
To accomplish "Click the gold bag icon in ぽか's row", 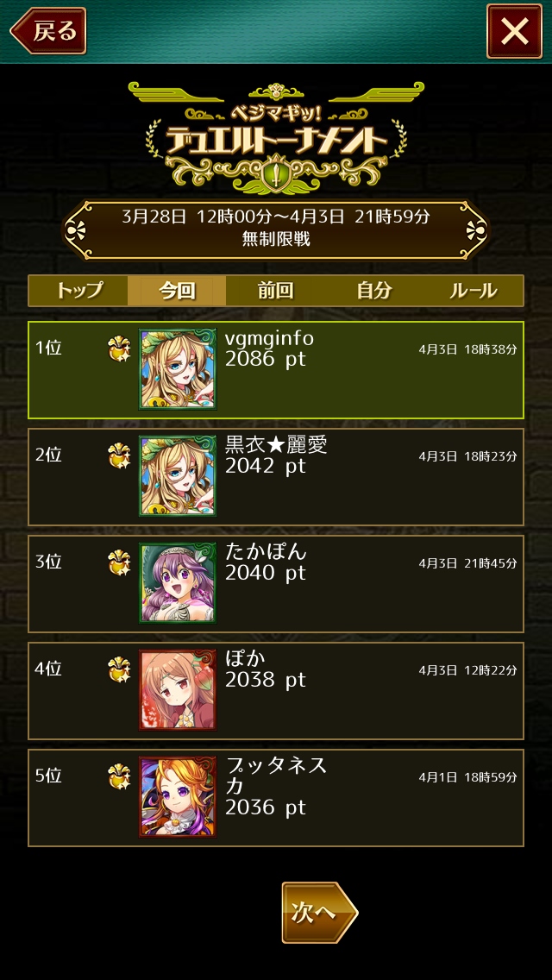I will click(x=119, y=670).
